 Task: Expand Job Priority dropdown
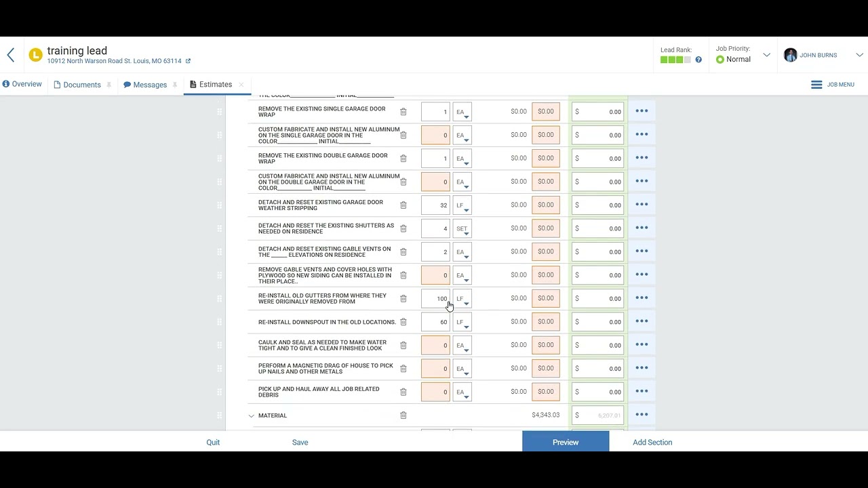766,55
